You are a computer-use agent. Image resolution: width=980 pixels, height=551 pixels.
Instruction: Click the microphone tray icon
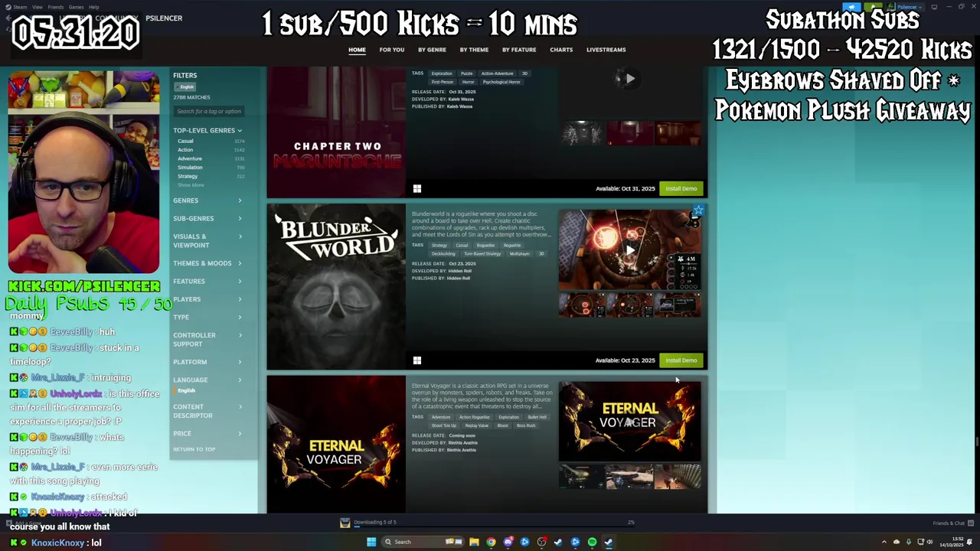click(908, 542)
